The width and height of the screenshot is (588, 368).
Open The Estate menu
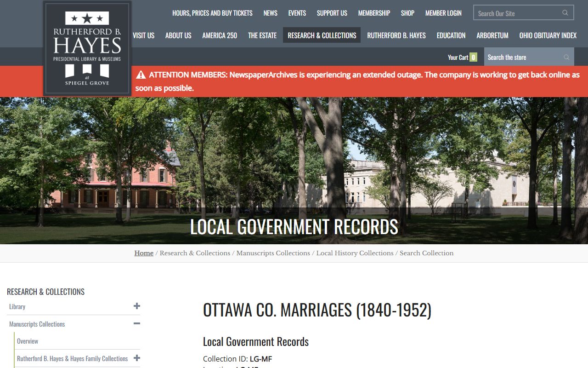tap(262, 35)
